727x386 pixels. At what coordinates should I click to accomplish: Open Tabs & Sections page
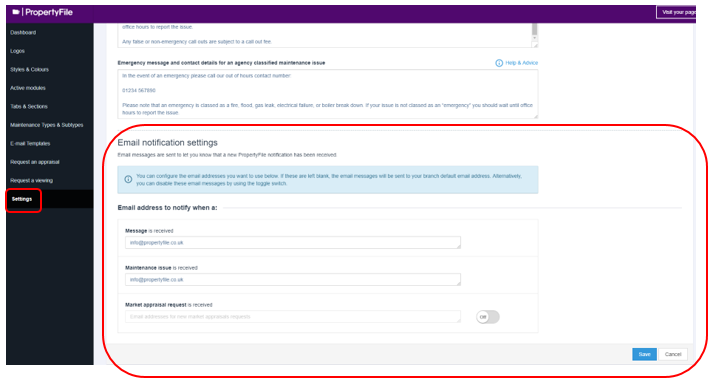click(x=29, y=107)
